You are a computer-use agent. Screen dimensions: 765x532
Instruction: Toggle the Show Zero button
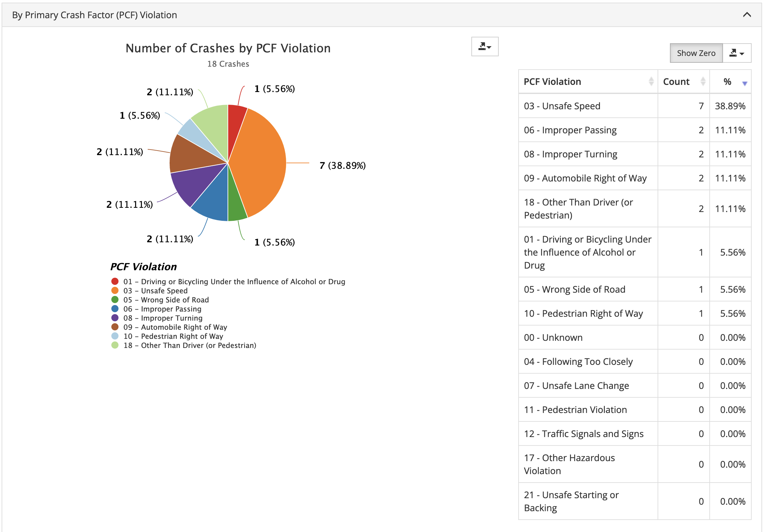point(696,53)
